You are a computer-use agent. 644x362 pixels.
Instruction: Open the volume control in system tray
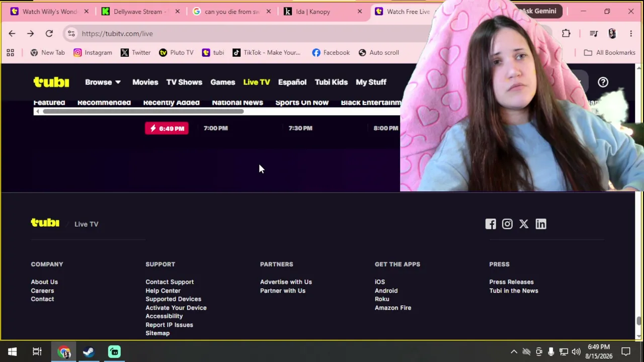[576, 352]
